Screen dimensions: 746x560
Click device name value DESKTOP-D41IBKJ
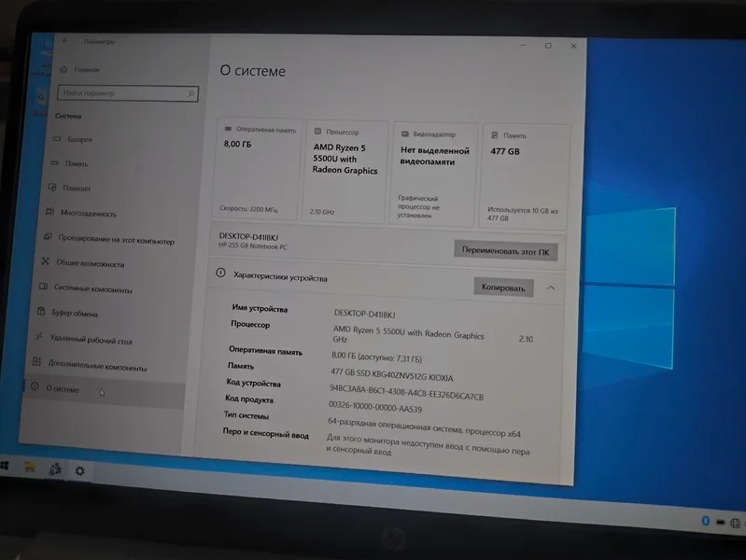pos(364,314)
